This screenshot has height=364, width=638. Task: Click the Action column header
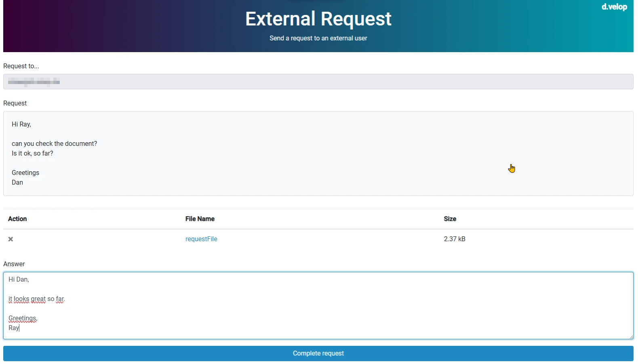17,219
